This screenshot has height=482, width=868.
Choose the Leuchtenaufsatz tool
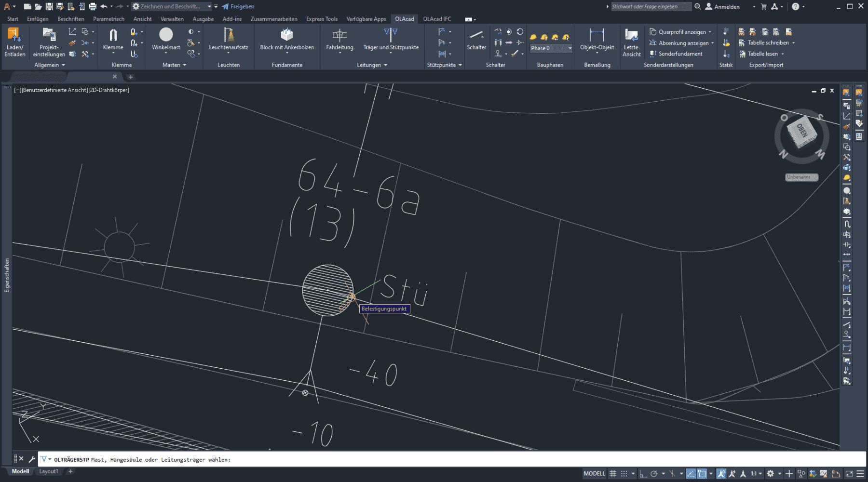click(x=228, y=35)
